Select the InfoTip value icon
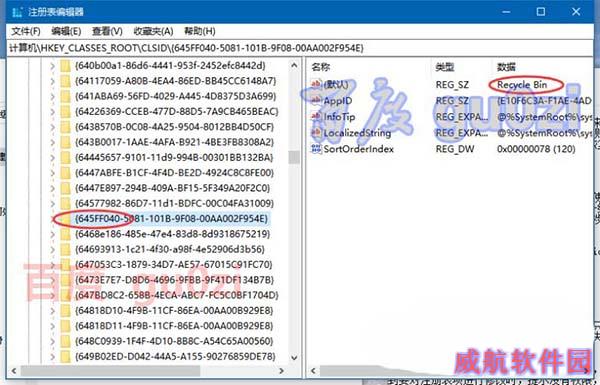Screen dimensions: 600x385 316,117
